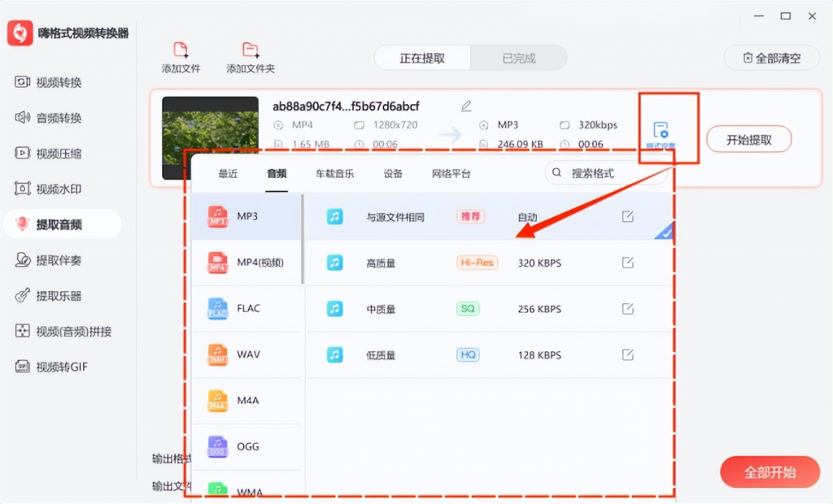The height and width of the screenshot is (504, 833).
Task: Click the pencil icon to rename the file
Action: (466, 106)
